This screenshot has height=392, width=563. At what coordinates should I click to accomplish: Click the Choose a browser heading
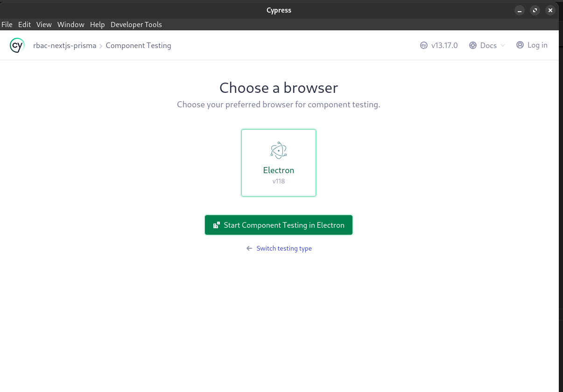279,88
